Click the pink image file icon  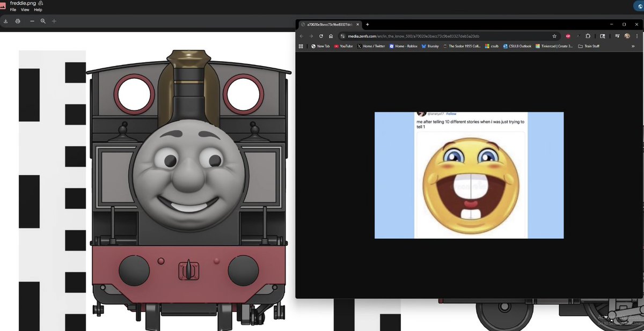click(x=4, y=6)
